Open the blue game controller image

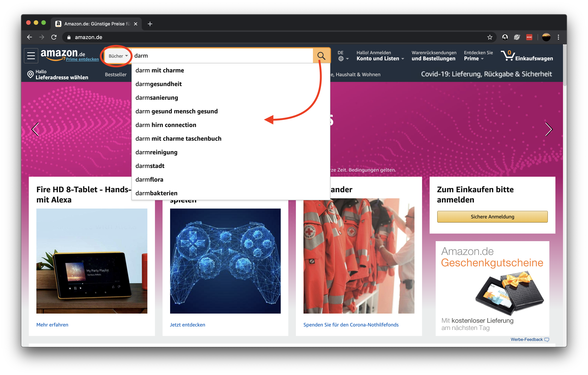[225, 261]
